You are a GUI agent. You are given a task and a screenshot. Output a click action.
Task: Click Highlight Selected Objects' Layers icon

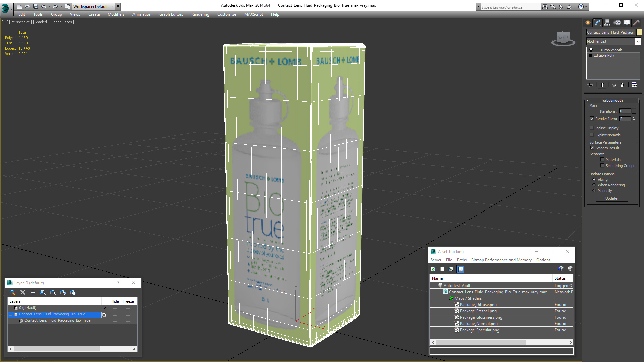tap(53, 292)
